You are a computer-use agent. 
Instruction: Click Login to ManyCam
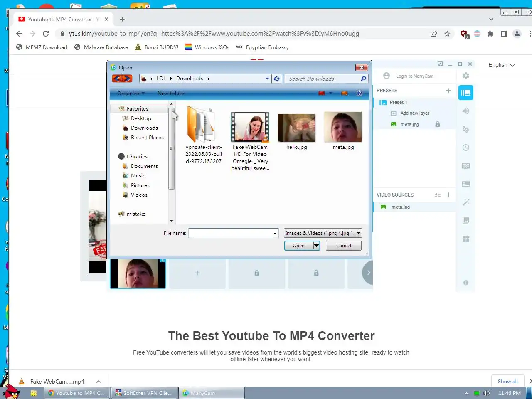point(414,76)
